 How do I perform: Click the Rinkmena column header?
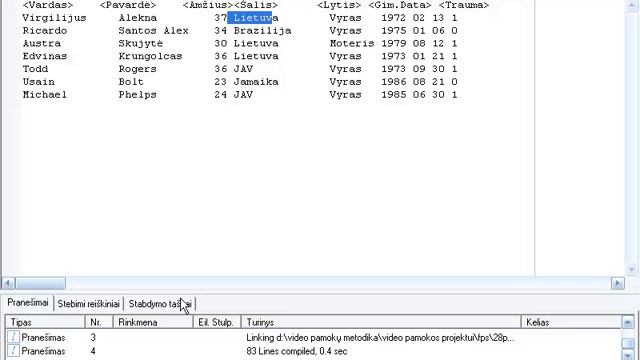(153, 322)
